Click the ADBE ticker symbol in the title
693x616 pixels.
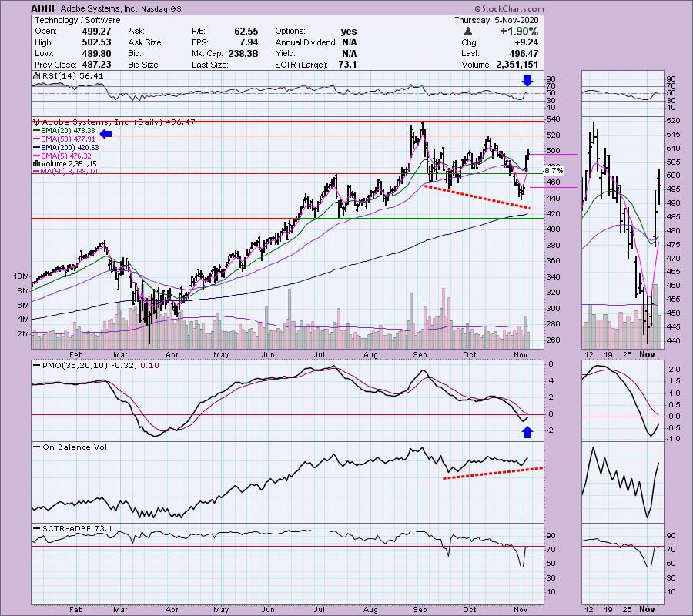click(45, 8)
